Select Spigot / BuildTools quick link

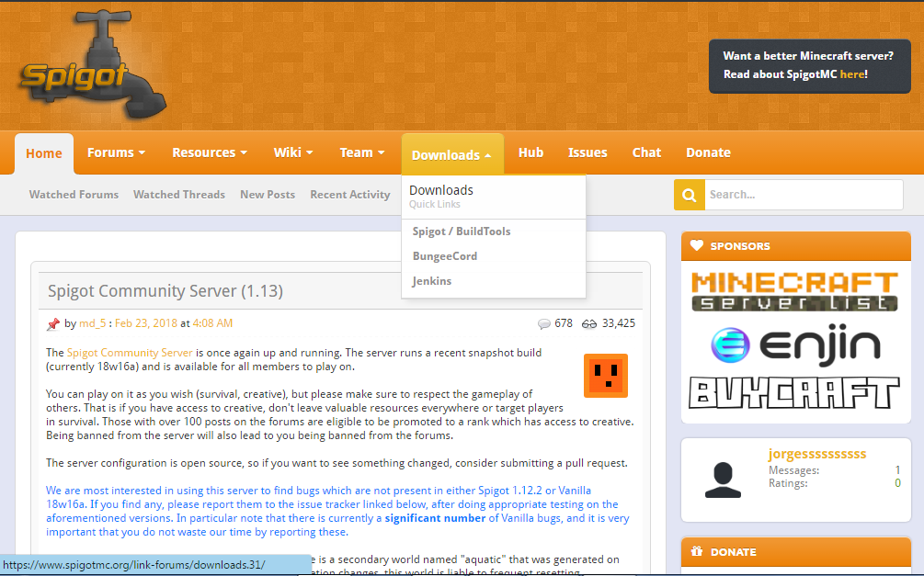(462, 232)
